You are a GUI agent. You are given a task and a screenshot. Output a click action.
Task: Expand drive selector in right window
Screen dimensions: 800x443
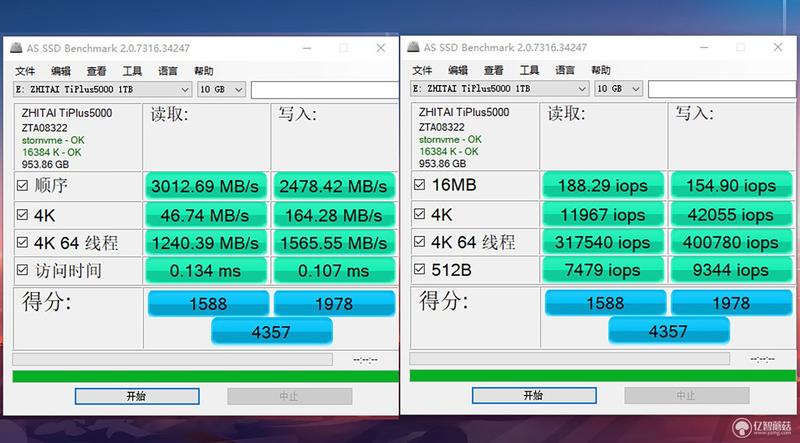pos(499,88)
